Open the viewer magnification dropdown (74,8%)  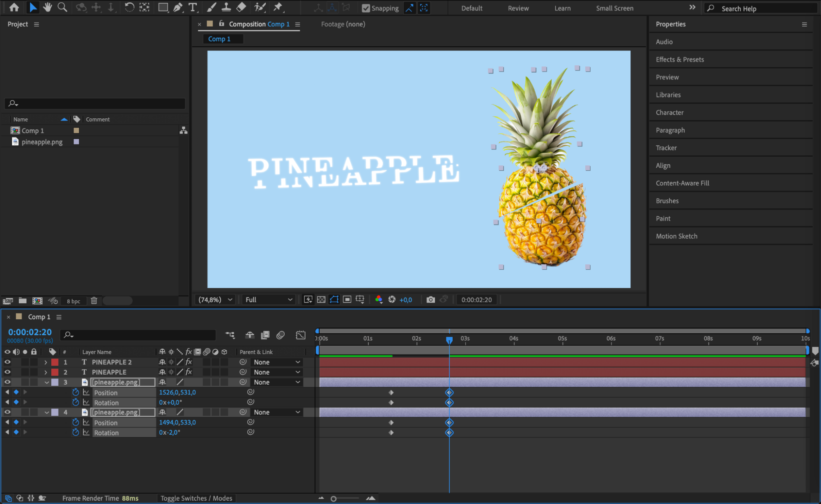coord(215,300)
